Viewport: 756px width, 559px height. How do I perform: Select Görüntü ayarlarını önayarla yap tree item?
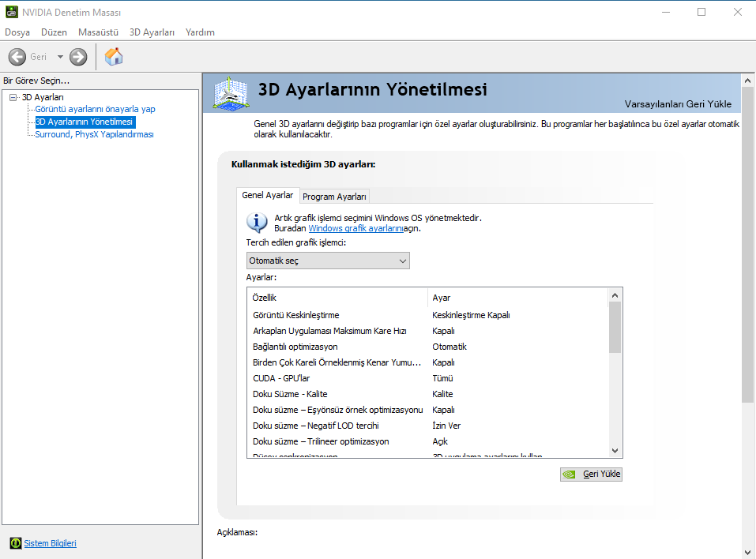[95, 109]
